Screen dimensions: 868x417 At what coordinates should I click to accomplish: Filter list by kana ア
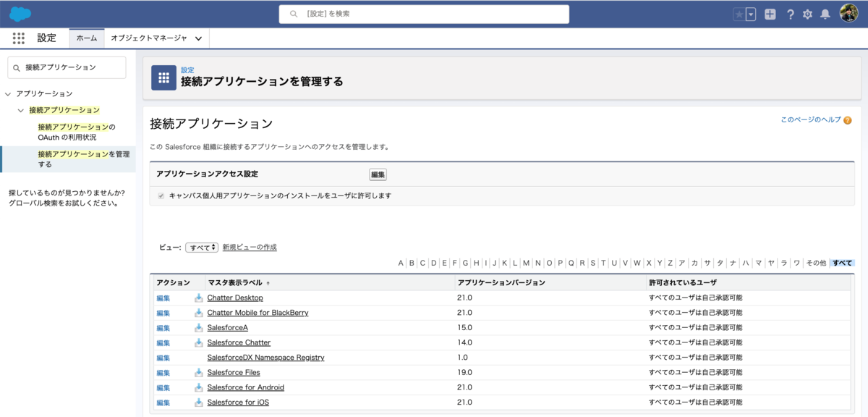pyautogui.click(x=681, y=263)
